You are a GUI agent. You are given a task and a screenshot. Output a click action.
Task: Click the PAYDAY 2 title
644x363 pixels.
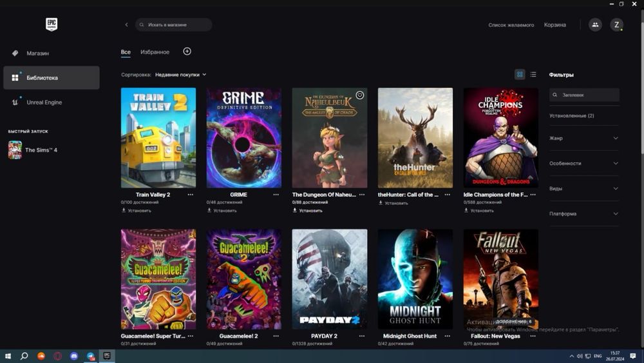[x=324, y=337]
